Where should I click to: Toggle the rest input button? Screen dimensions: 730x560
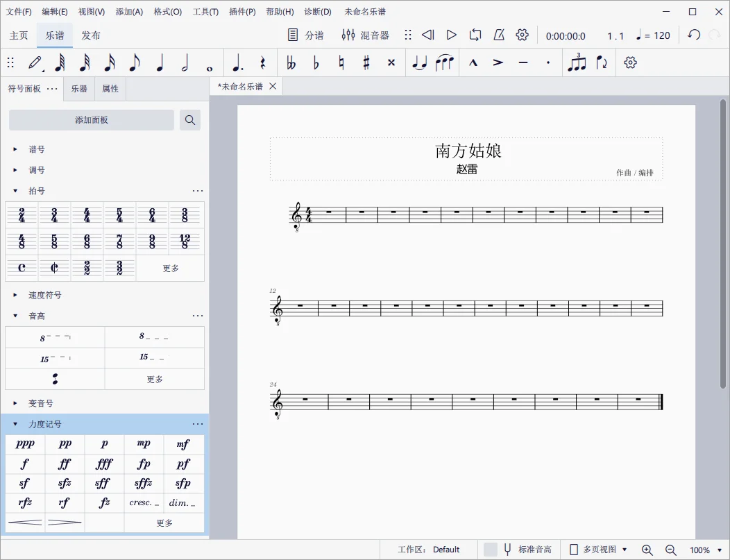pyautogui.click(x=263, y=62)
